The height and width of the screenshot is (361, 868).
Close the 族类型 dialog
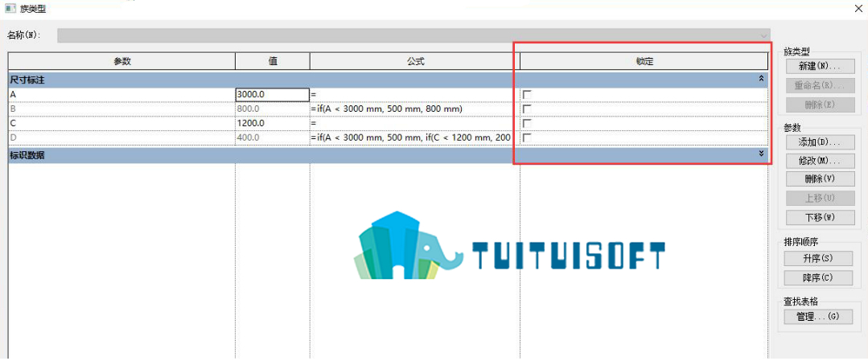(858, 8)
